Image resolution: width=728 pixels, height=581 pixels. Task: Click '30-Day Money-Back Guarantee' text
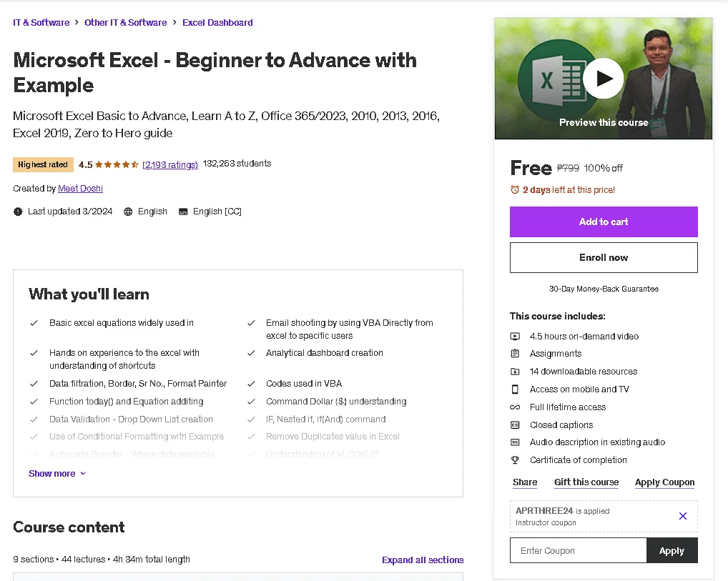tap(604, 289)
